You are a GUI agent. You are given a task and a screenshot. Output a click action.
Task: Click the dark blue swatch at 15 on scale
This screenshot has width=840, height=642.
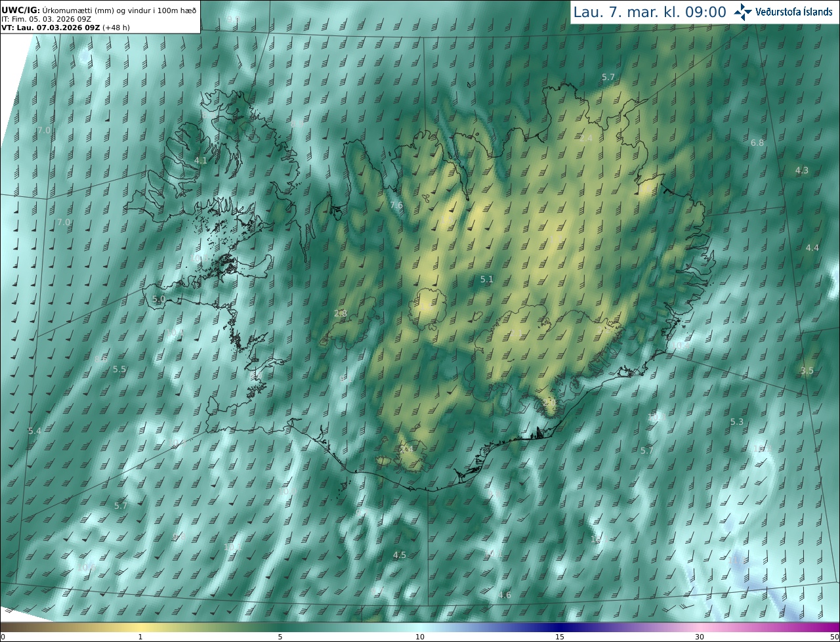tap(560, 628)
